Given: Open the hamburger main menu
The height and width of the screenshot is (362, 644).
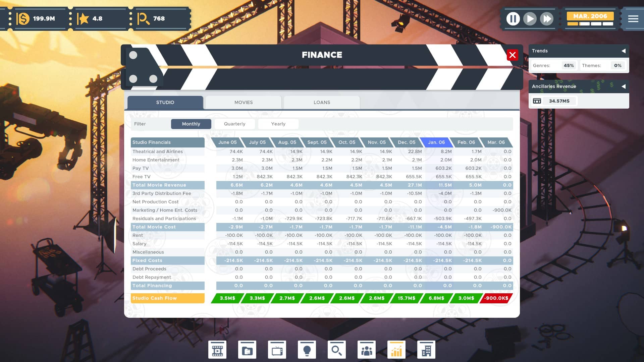Looking at the screenshot, I should (633, 19).
